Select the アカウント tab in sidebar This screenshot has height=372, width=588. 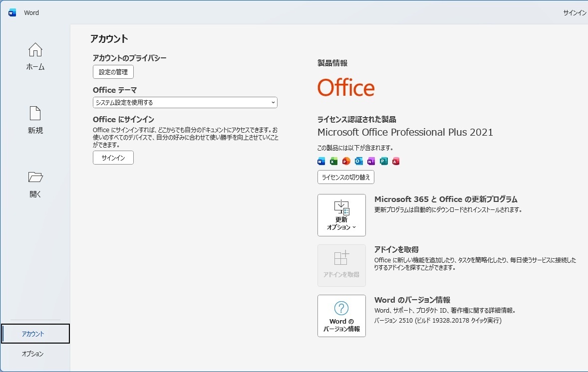click(35, 334)
